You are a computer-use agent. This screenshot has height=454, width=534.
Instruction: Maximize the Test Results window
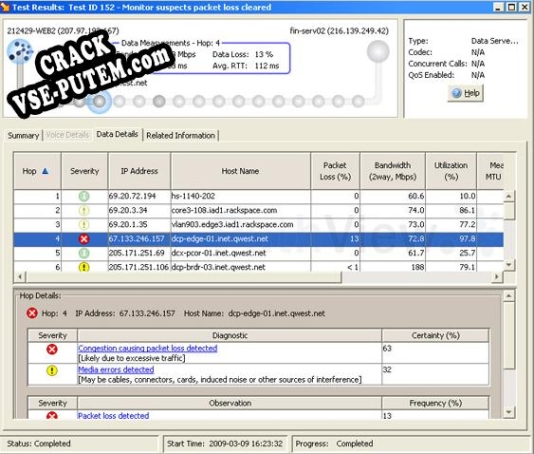pos(512,7)
